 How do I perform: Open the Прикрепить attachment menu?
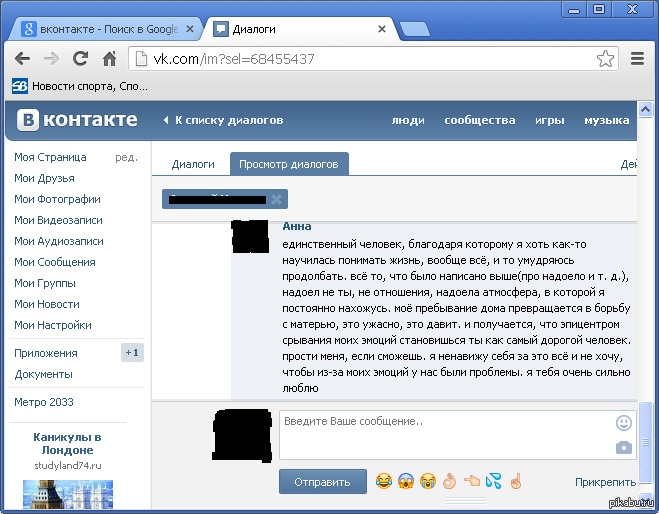click(x=605, y=482)
